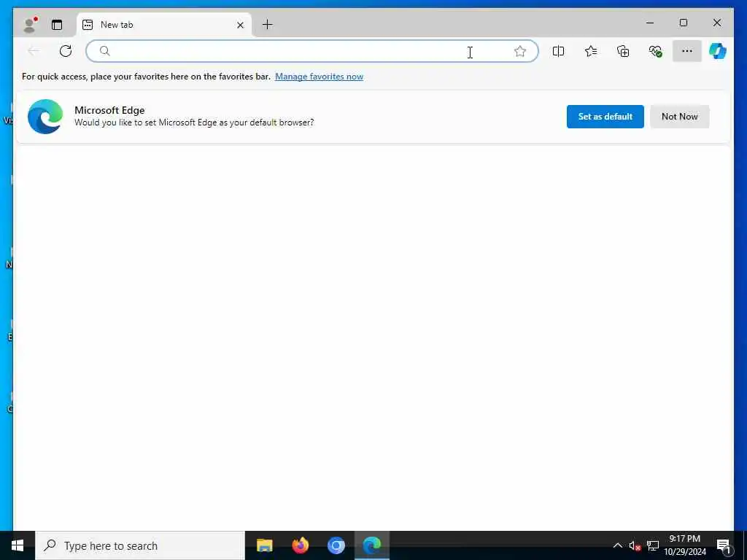Click the Microsoft Edge logo in banner
This screenshot has width=747, height=560.
coord(45,117)
